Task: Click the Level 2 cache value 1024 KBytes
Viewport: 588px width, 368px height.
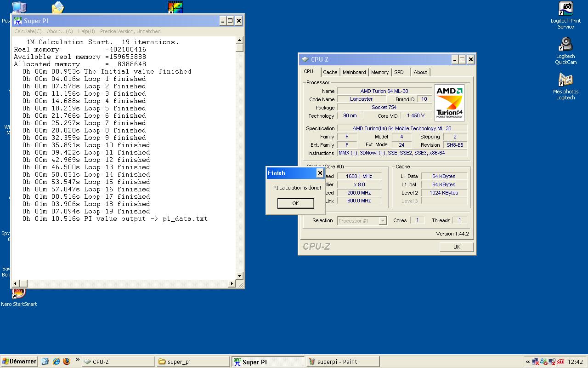Action: point(444,193)
